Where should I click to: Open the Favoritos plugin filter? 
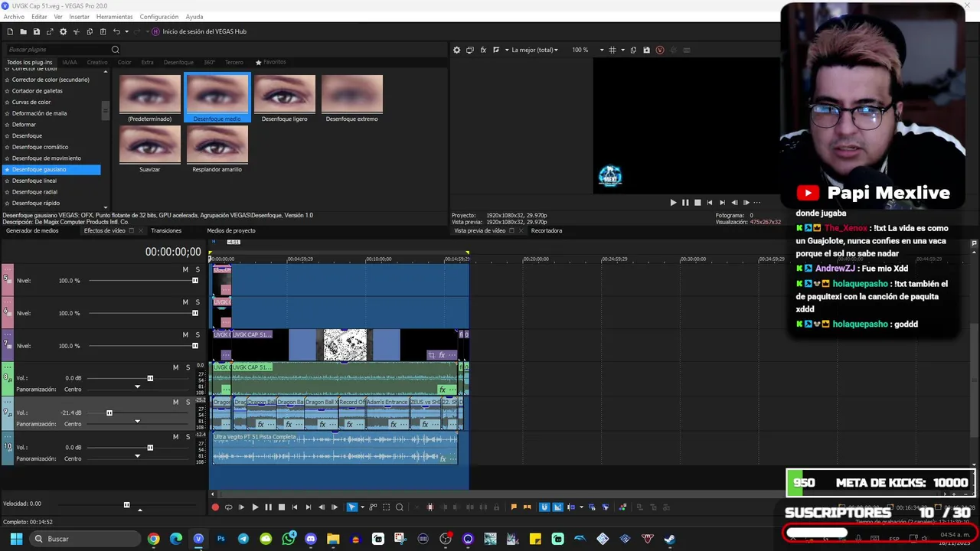click(271, 62)
